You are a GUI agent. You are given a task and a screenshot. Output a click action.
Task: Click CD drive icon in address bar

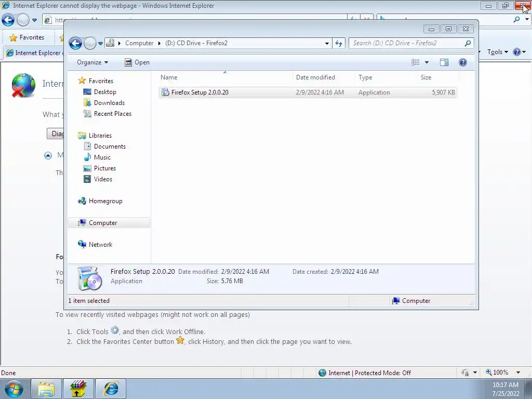[110, 43]
